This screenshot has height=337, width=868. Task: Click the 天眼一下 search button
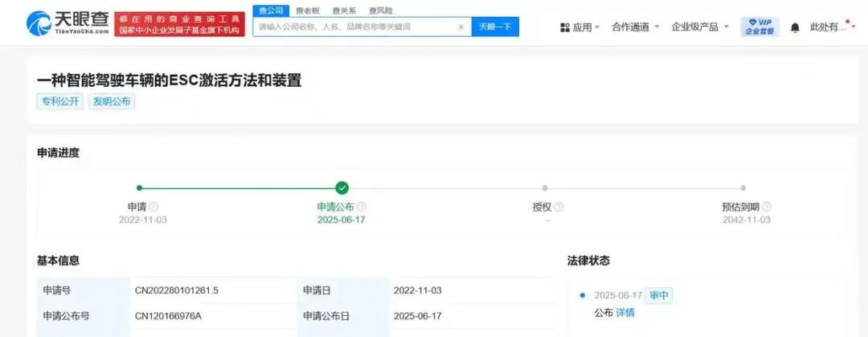point(495,27)
